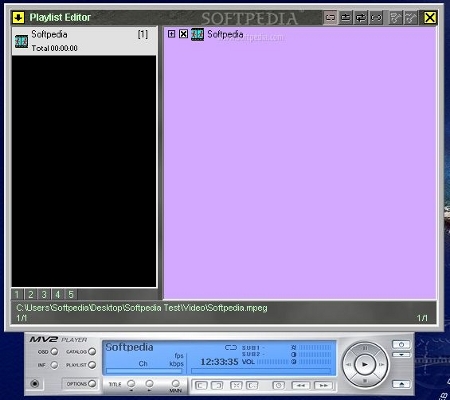Click the film icon of the Softpedia playlist entry

(21, 41)
